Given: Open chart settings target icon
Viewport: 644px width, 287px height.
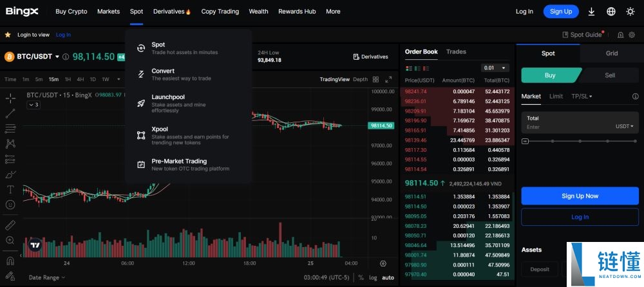Looking at the screenshot, I should coord(383,264).
